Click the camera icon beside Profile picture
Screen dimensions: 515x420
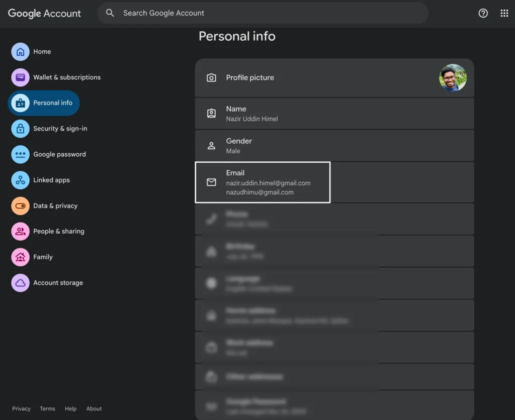click(211, 78)
